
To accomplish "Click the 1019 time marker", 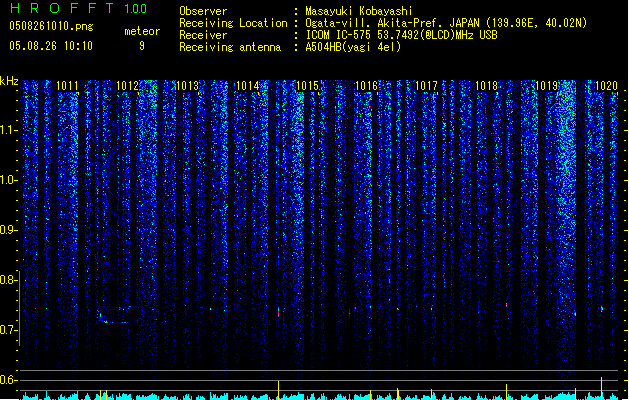I will click(x=546, y=86).
